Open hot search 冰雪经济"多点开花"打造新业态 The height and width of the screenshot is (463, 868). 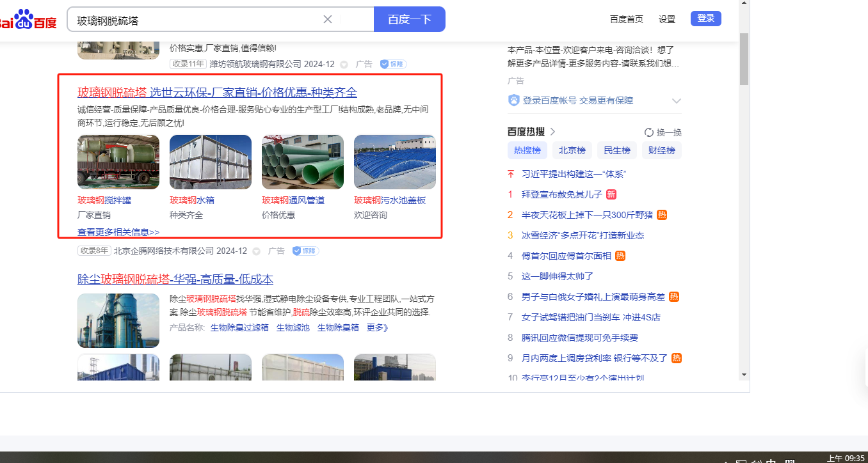pos(583,235)
